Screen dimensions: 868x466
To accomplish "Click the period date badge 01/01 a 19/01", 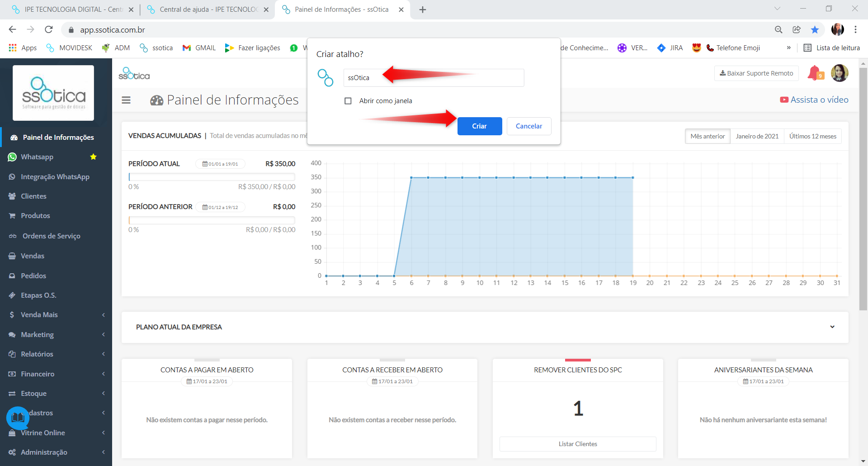I will click(220, 164).
